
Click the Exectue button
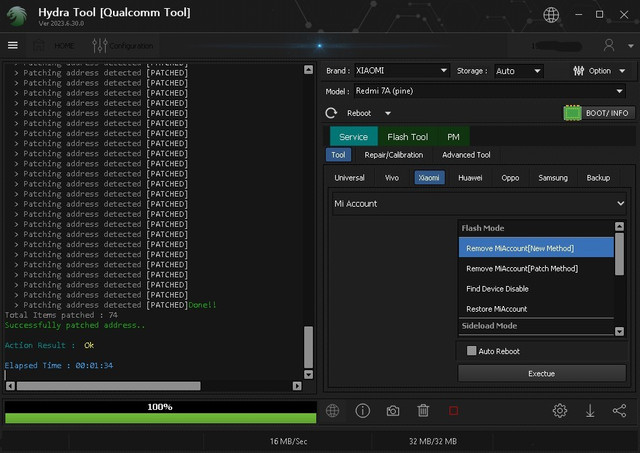pos(542,373)
